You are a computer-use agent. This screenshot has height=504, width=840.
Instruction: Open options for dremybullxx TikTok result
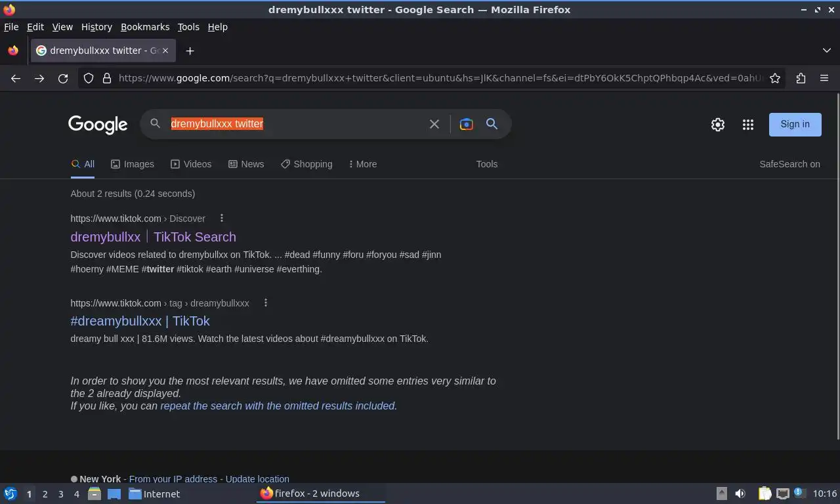(221, 218)
